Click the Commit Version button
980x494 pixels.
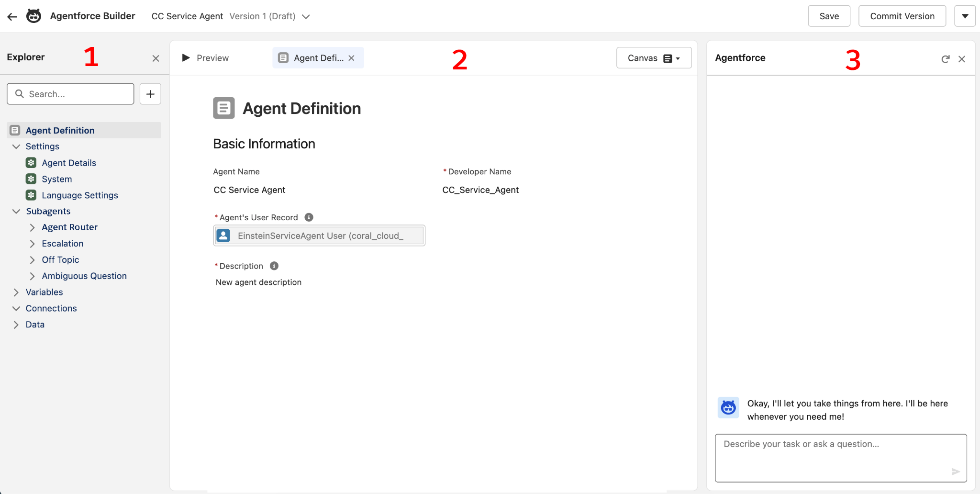click(x=902, y=15)
